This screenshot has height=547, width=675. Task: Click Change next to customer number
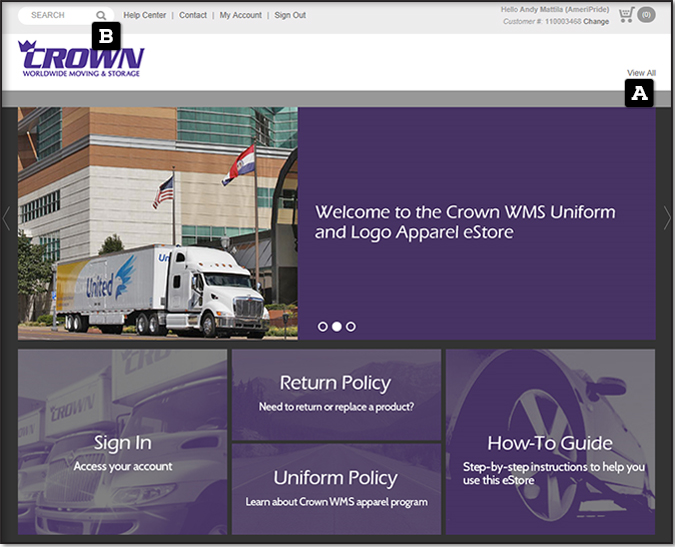click(596, 21)
